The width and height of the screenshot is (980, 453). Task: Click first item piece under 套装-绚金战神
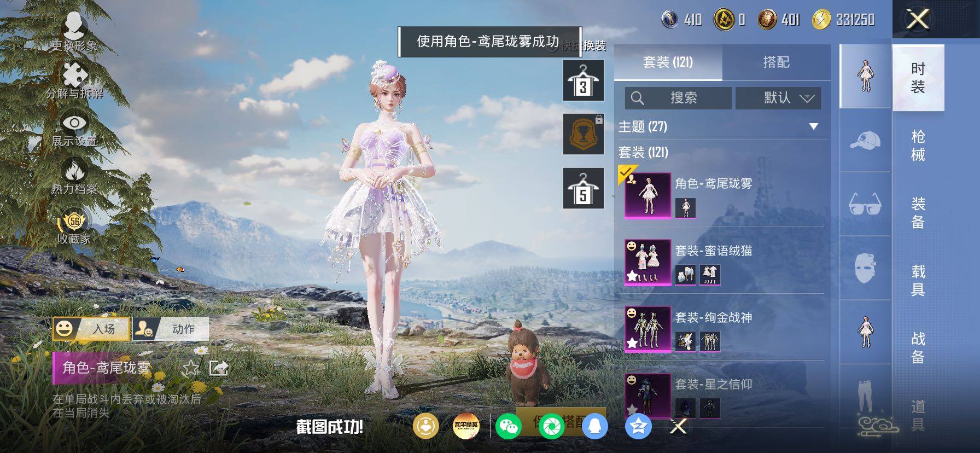(x=685, y=341)
